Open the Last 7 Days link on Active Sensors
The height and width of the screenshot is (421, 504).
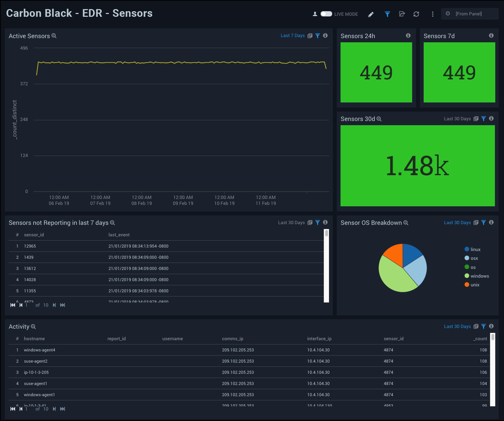coord(293,35)
